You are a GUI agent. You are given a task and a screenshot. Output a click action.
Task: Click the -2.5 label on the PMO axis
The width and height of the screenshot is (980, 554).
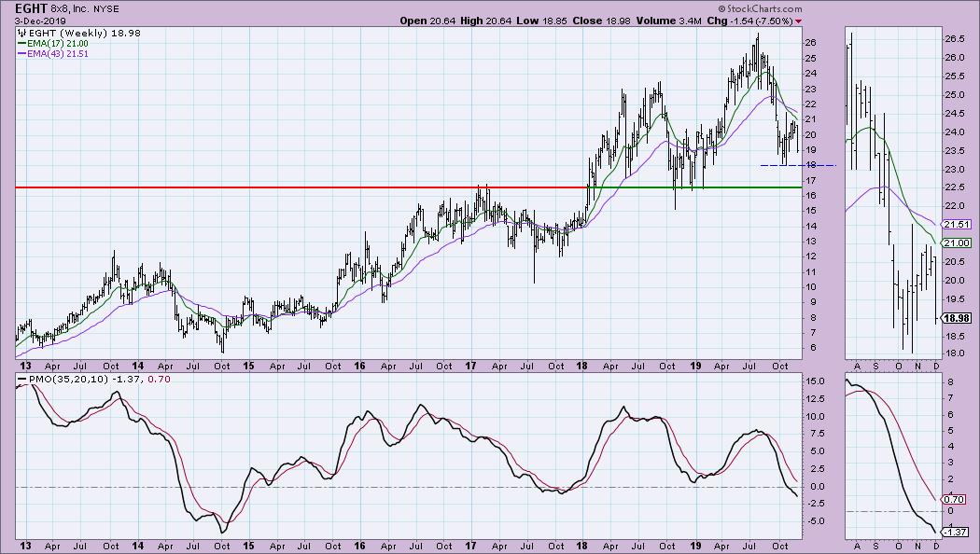pos(817,504)
